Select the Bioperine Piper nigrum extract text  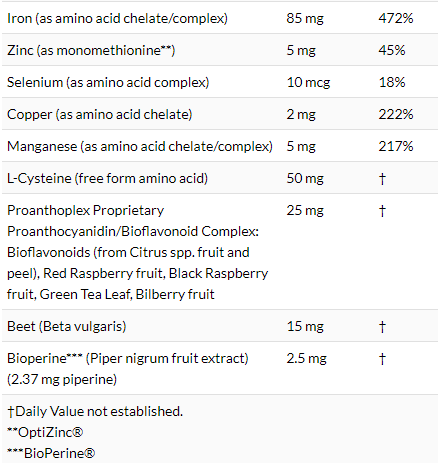[x=128, y=369]
